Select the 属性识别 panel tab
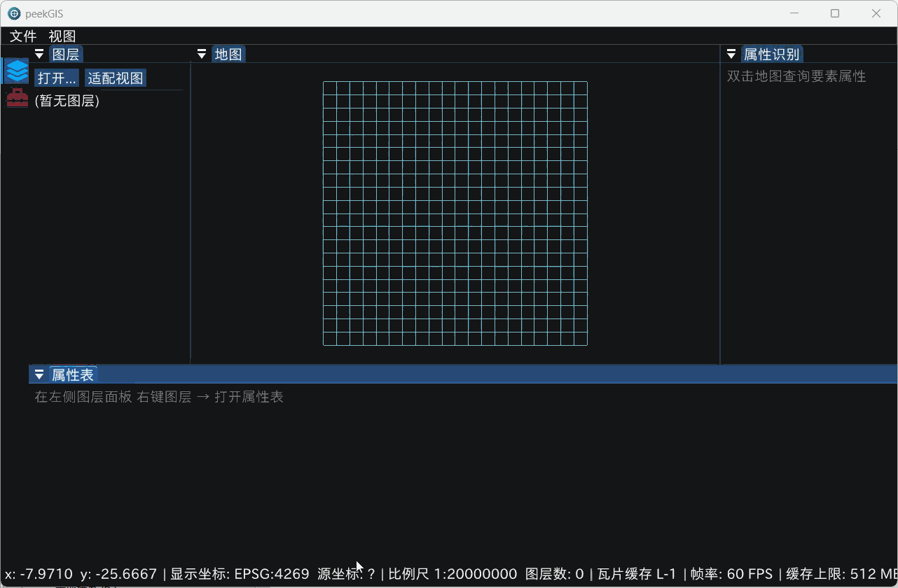898x588 pixels. pyautogui.click(x=771, y=54)
